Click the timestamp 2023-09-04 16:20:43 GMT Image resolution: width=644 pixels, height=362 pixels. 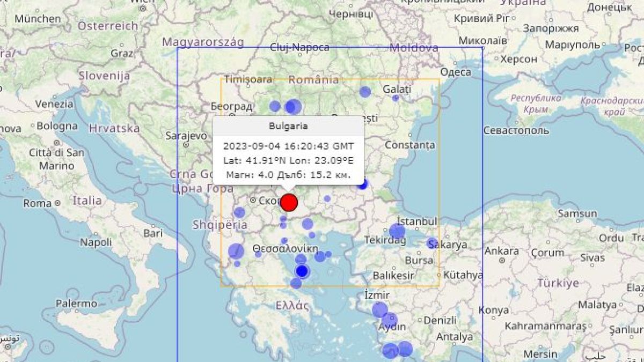pos(289,146)
